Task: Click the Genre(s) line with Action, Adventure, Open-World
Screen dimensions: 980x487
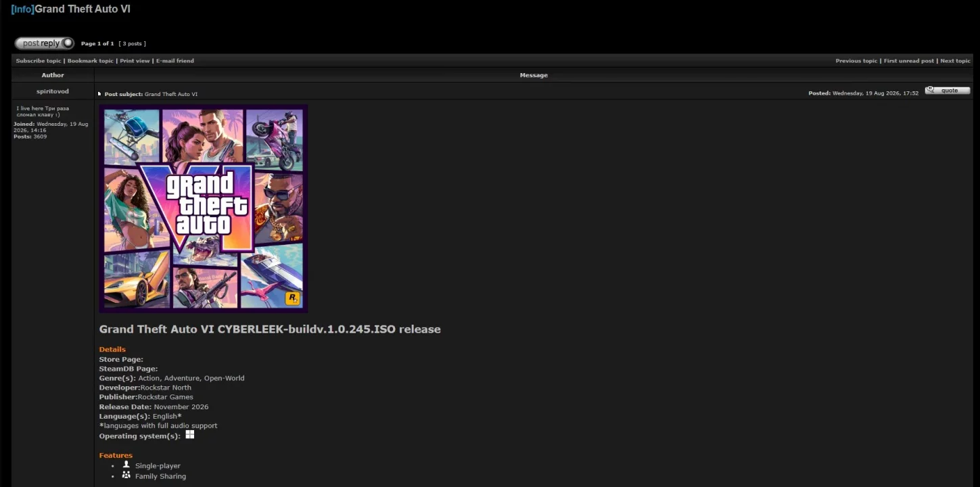Action: tap(172, 378)
